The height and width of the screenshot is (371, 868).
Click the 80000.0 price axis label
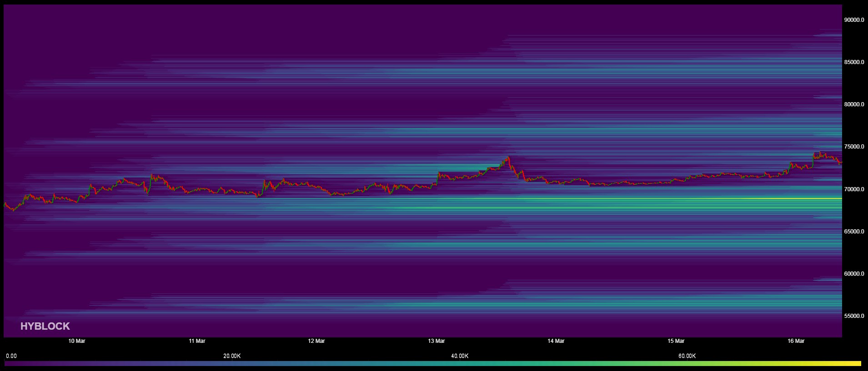[x=854, y=104]
